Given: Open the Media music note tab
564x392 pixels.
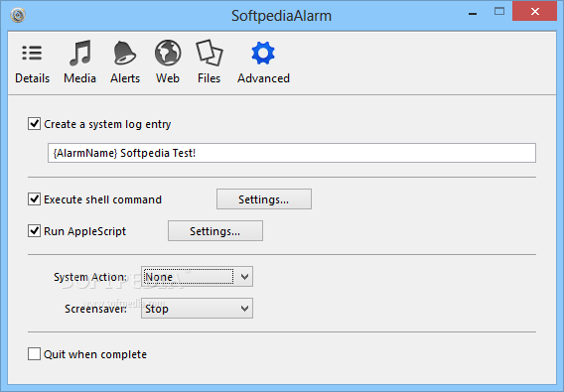Looking at the screenshot, I should coord(79,63).
